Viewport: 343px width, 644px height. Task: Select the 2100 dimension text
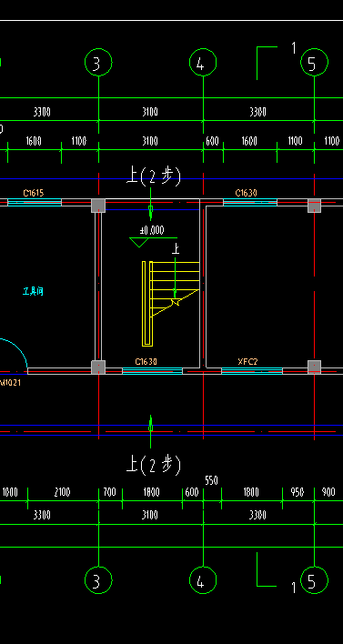(x=63, y=492)
